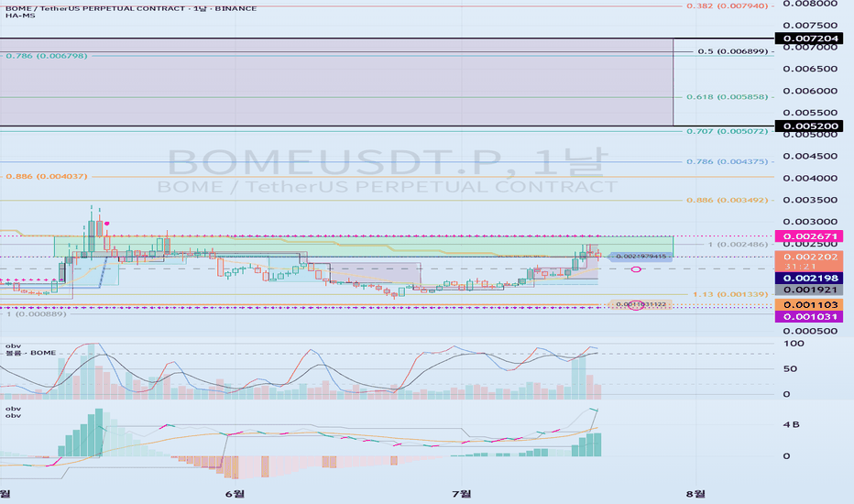The image size is (854, 504).
Task: Select the gray 0.001921 price tag
Action: 809,290
